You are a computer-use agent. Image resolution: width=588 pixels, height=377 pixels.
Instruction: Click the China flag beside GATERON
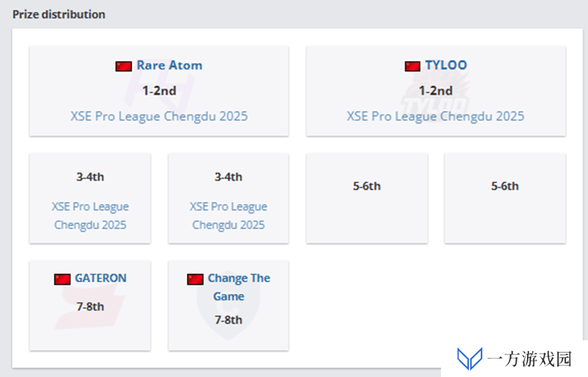62,279
